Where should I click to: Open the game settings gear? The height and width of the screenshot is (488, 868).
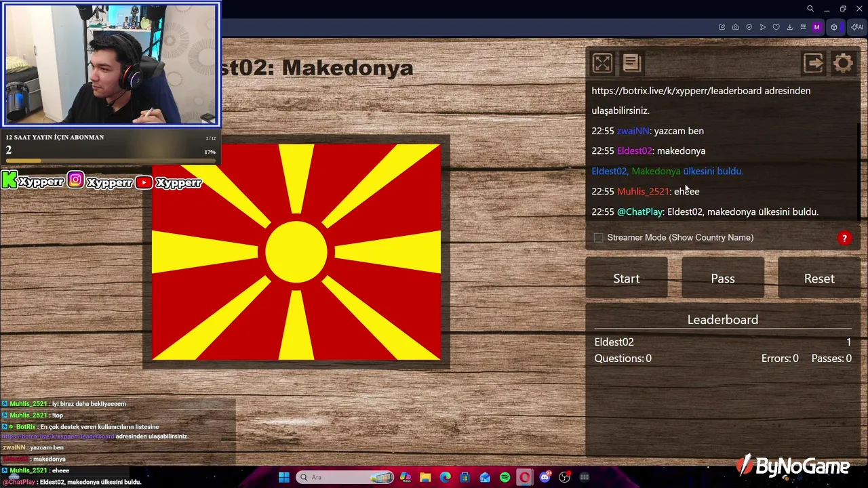click(x=843, y=63)
